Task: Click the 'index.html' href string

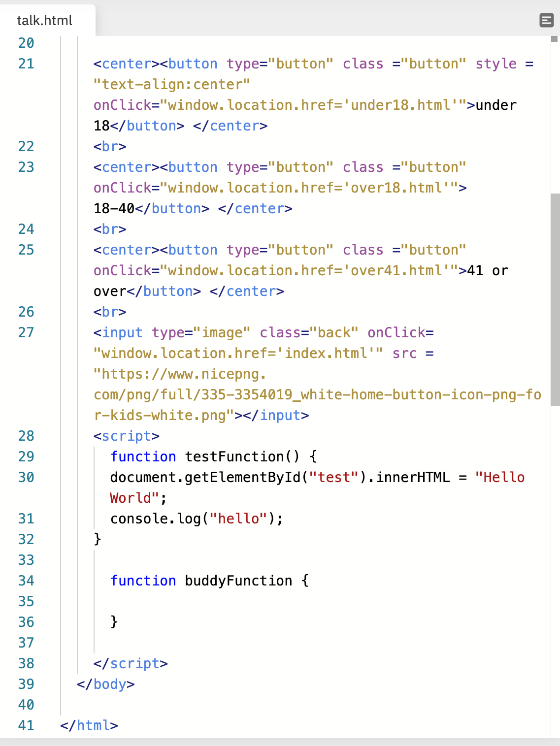Action: coord(326,353)
